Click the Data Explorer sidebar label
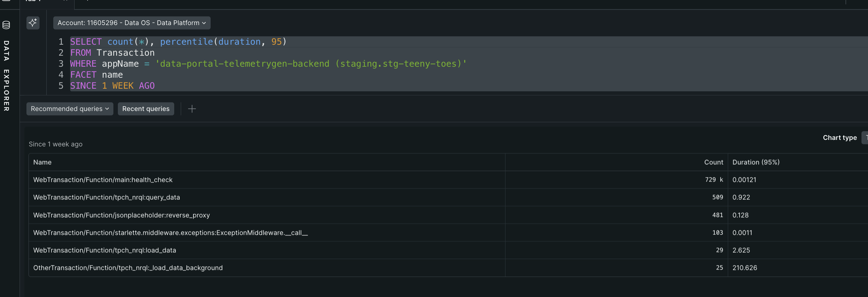The width and height of the screenshot is (868, 297). [6, 76]
